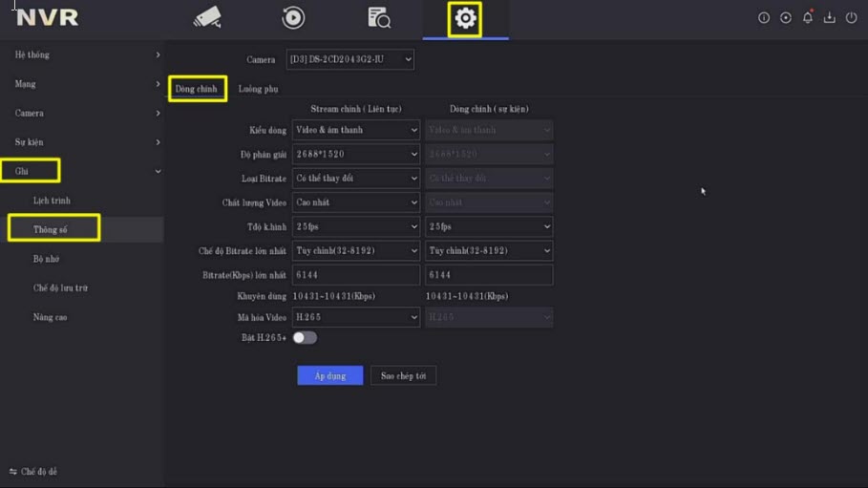Click the information icon at top right

tap(764, 18)
